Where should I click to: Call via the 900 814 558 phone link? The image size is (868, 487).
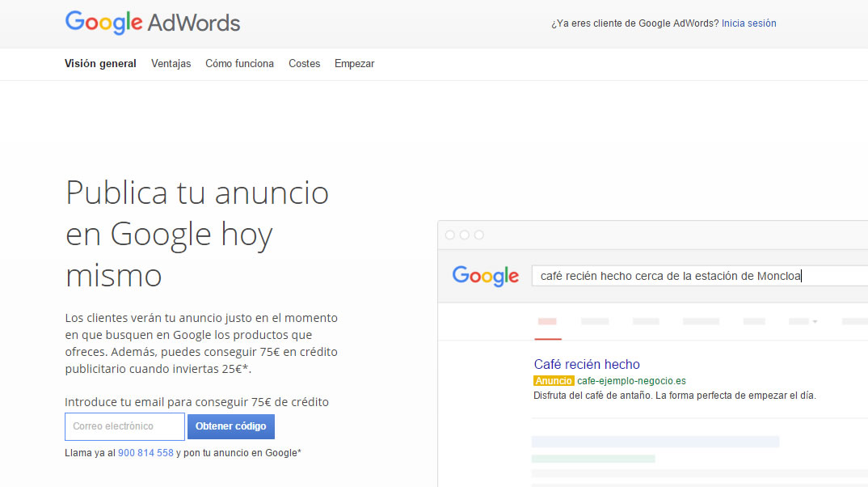[x=145, y=453]
